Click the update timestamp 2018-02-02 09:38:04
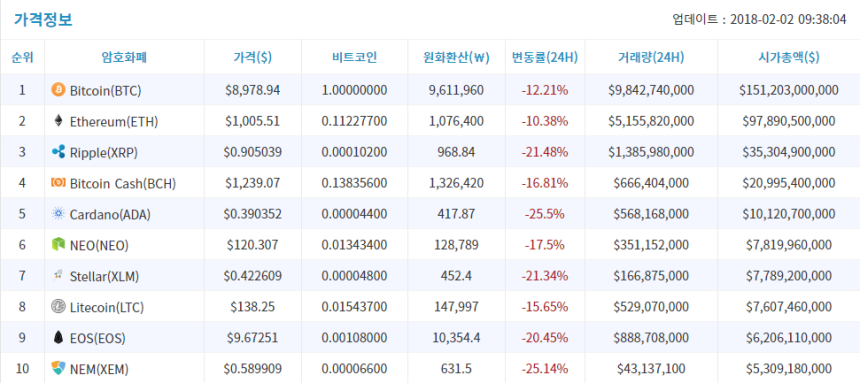 tap(788, 20)
